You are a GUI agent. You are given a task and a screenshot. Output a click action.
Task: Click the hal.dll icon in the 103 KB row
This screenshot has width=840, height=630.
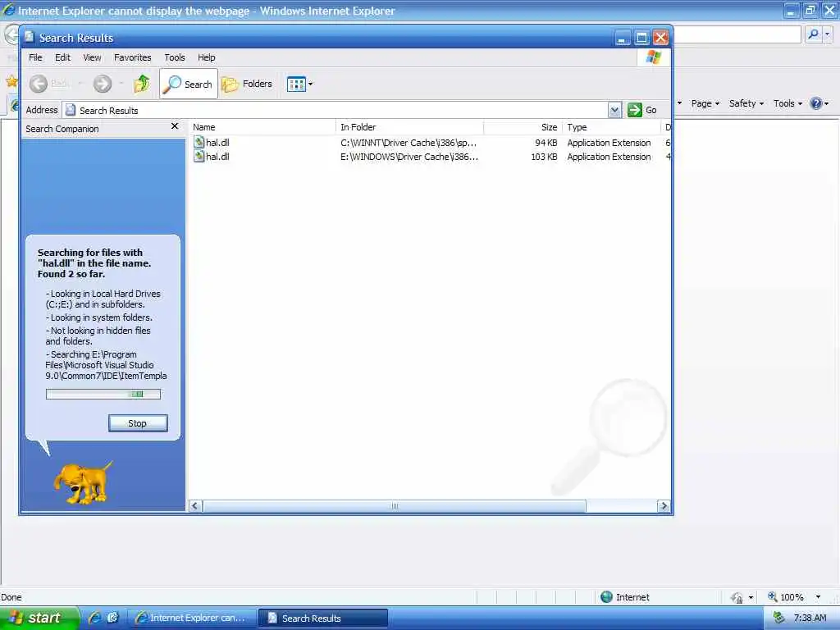(x=199, y=156)
